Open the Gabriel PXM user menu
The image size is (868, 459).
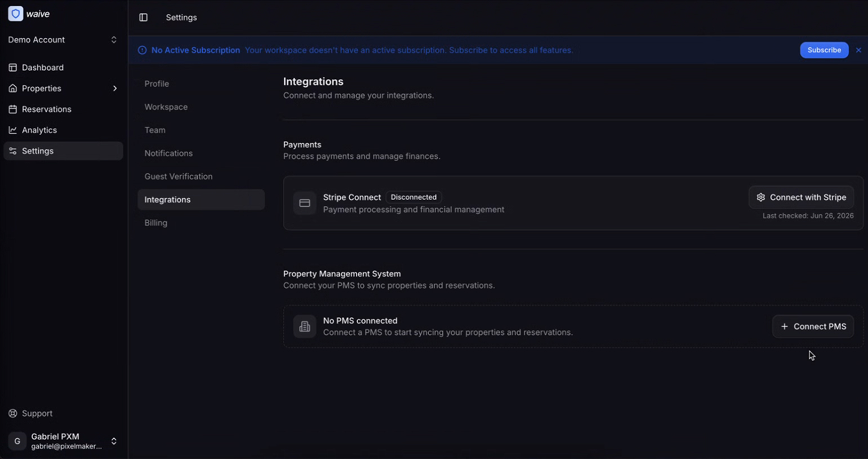(x=63, y=441)
